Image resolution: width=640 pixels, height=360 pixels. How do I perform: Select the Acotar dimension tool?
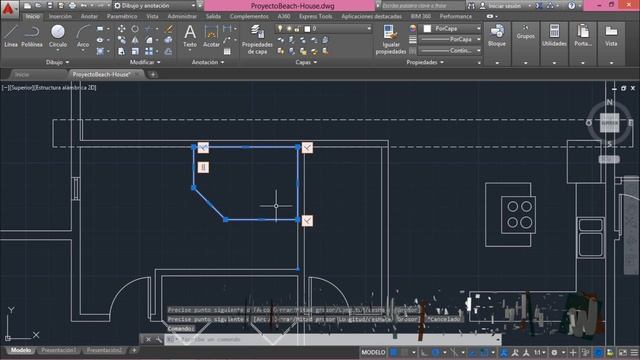click(211, 36)
